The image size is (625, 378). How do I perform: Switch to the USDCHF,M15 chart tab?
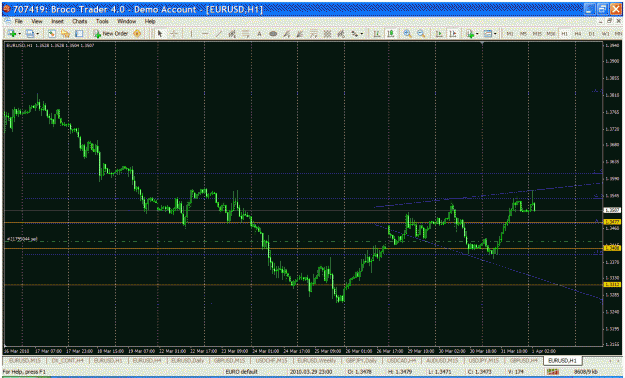[271, 361]
